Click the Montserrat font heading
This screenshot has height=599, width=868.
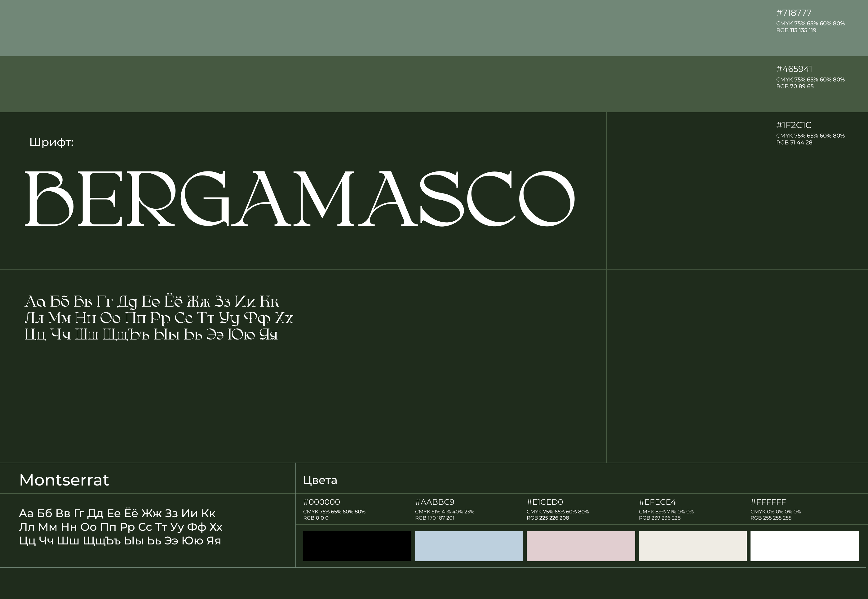point(64,480)
